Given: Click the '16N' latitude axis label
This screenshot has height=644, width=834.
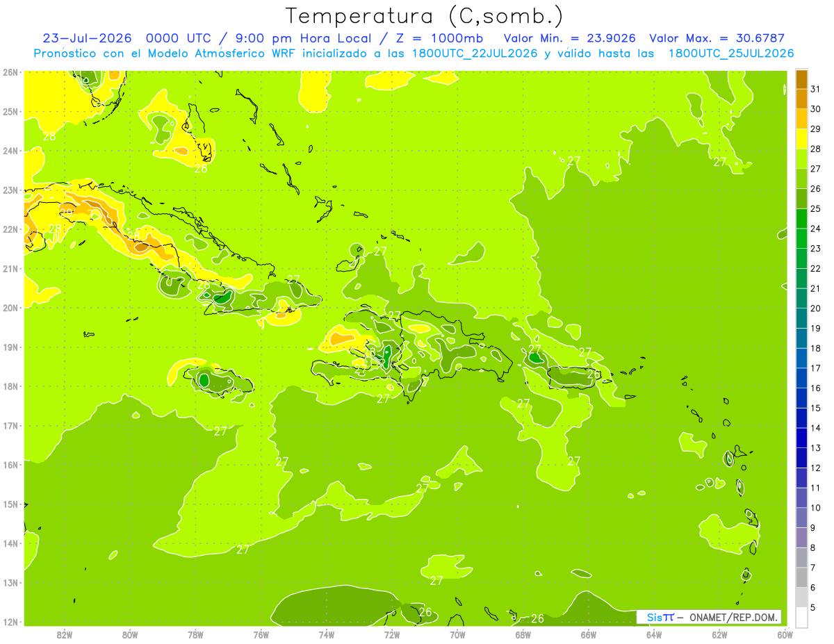Looking at the screenshot, I should click(10, 465).
